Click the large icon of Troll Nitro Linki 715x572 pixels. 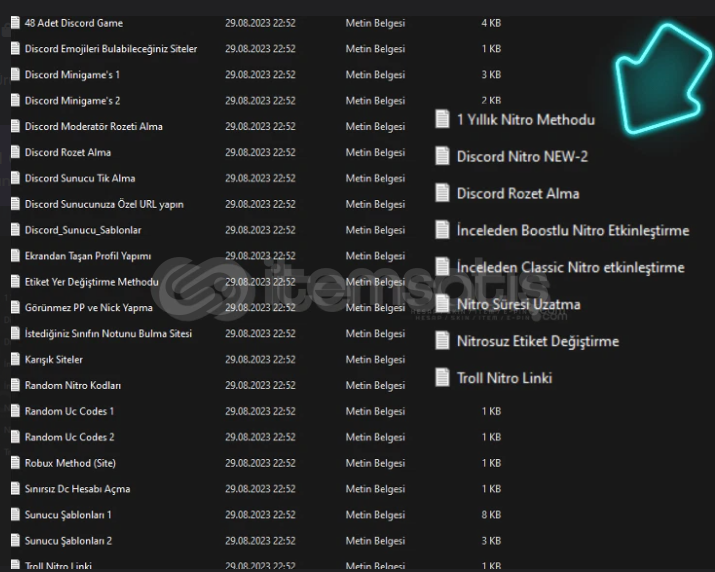(x=442, y=378)
